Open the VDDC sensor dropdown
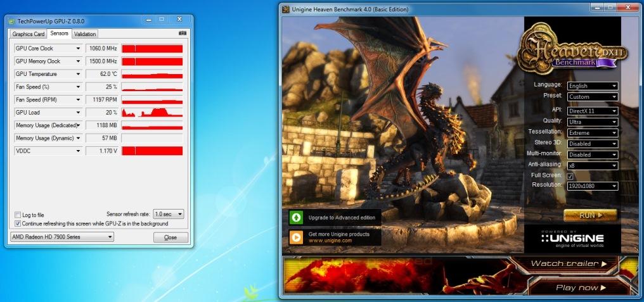The image size is (644, 302). 48,151
